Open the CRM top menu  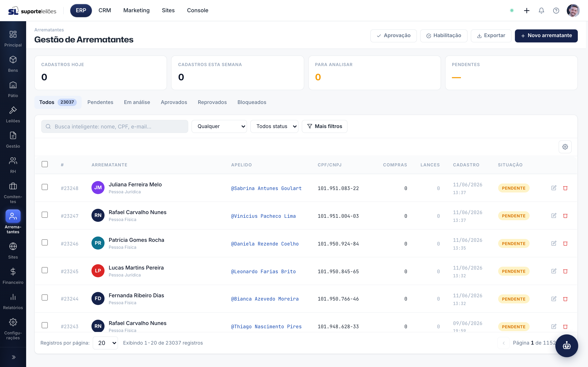[105, 10]
